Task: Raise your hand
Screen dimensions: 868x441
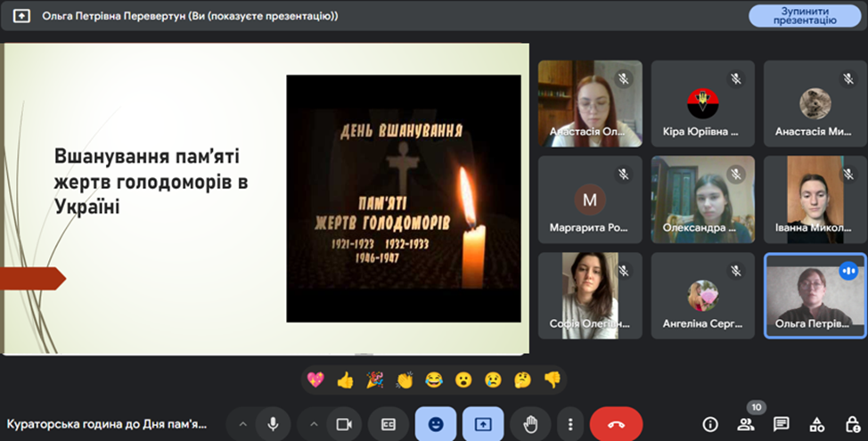Action: (530, 424)
